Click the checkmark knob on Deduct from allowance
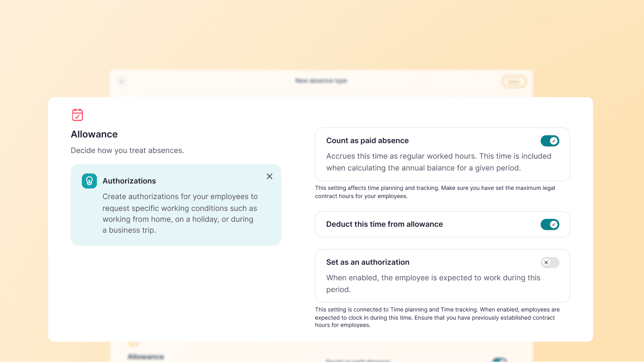 coord(553,224)
